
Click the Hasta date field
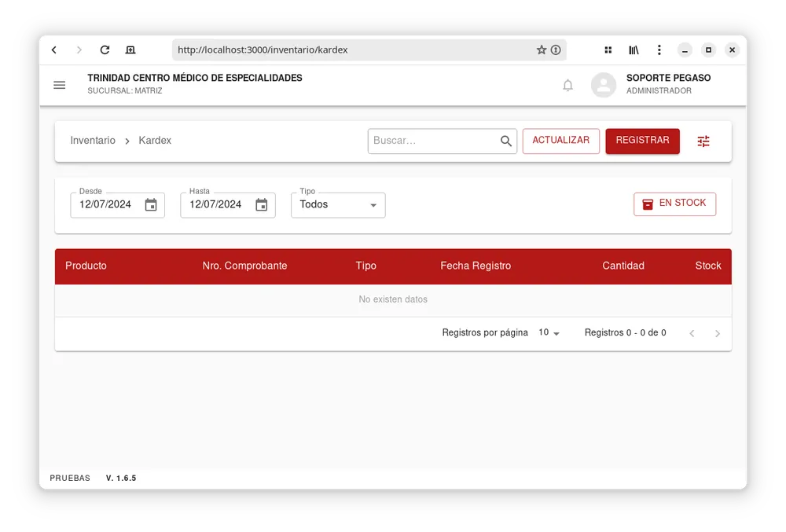click(228, 205)
